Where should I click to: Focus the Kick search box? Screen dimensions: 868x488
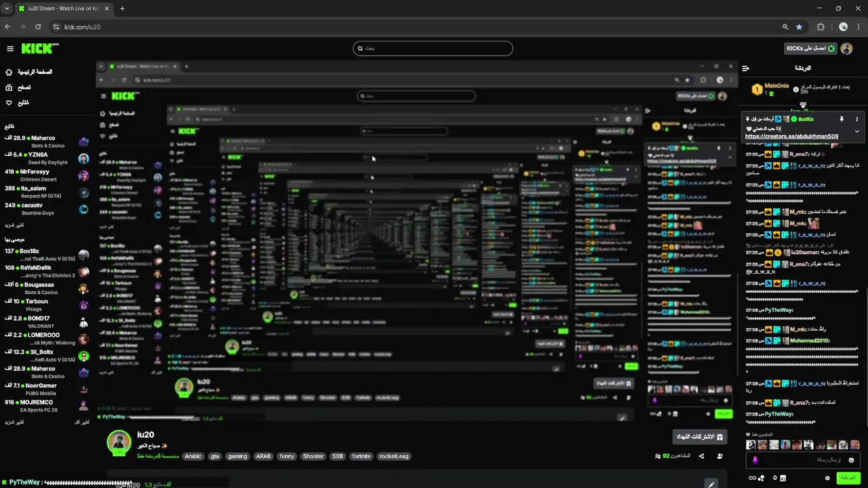click(x=433, y=48)
